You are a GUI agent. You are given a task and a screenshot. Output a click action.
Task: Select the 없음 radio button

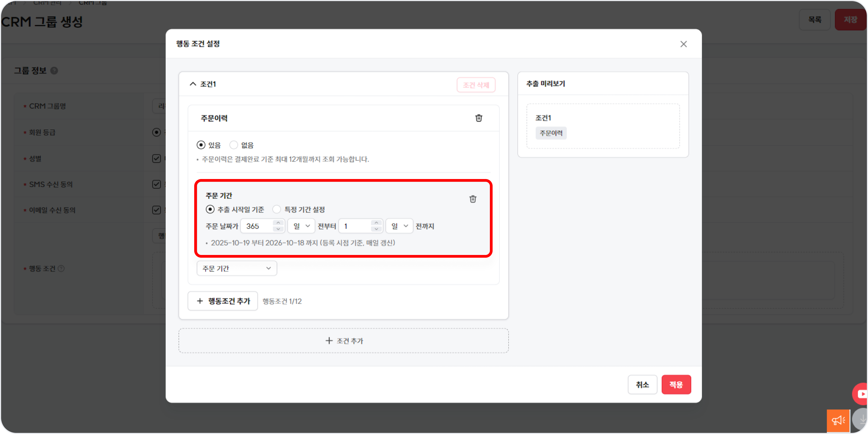(234, 145)
